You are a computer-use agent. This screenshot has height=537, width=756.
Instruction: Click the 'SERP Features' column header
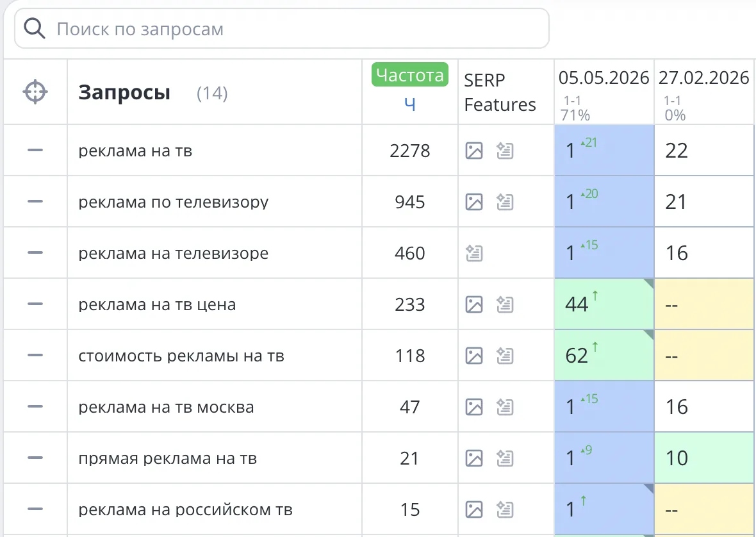[x=500, y=92]
